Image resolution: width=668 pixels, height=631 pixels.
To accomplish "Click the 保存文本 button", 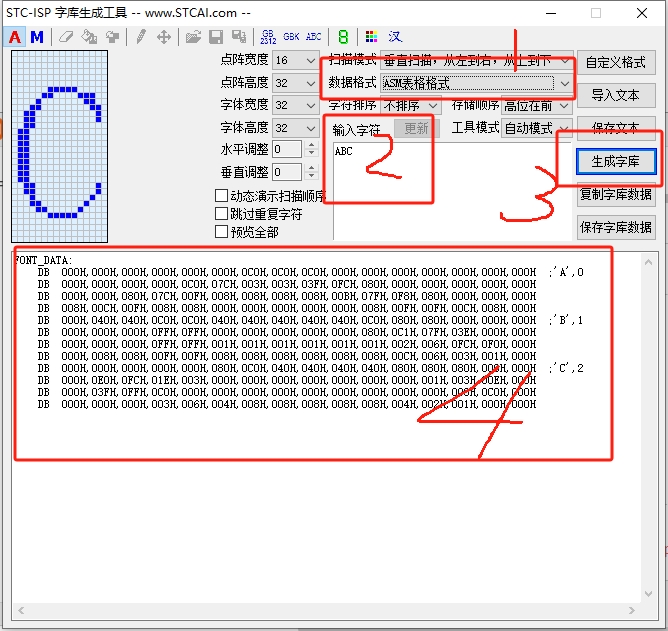I will click(616, 128).
